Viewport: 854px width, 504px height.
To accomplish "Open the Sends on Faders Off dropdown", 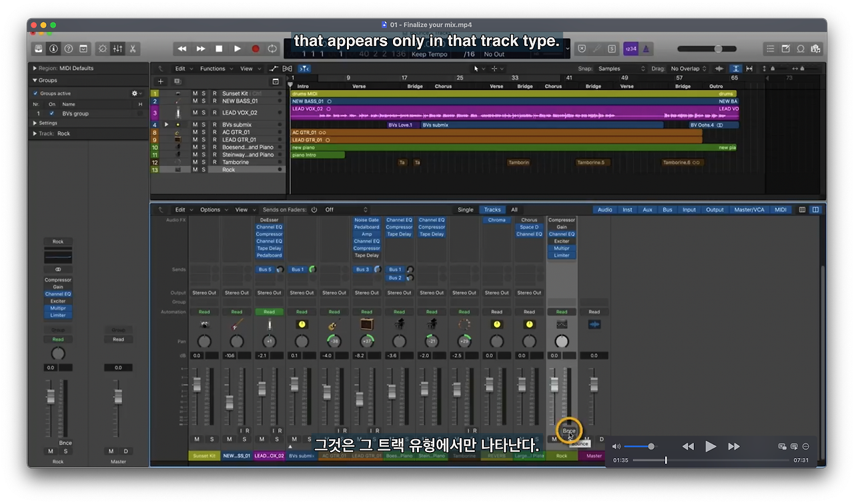I will click(x=346, y=210).
